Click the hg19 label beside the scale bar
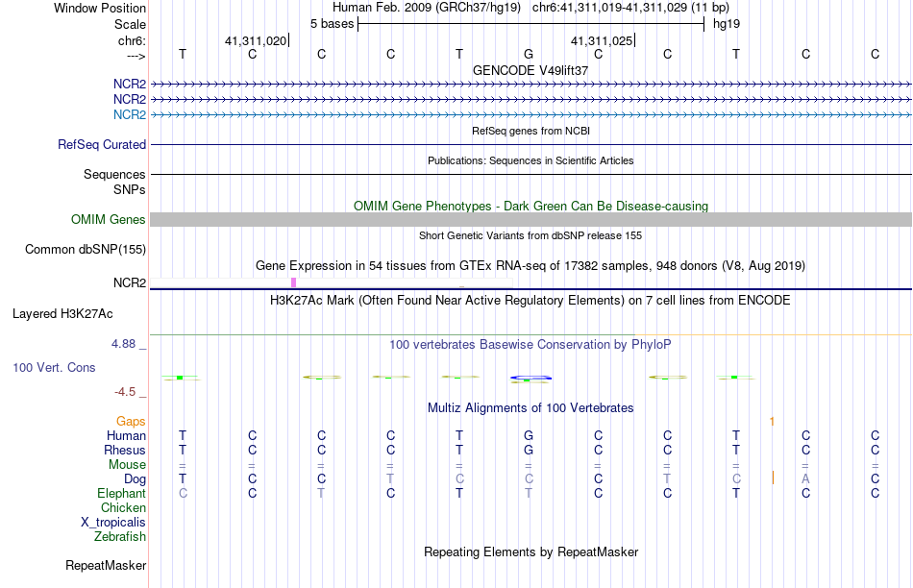This screenshot has width=913, height=588. coord(727,24)
